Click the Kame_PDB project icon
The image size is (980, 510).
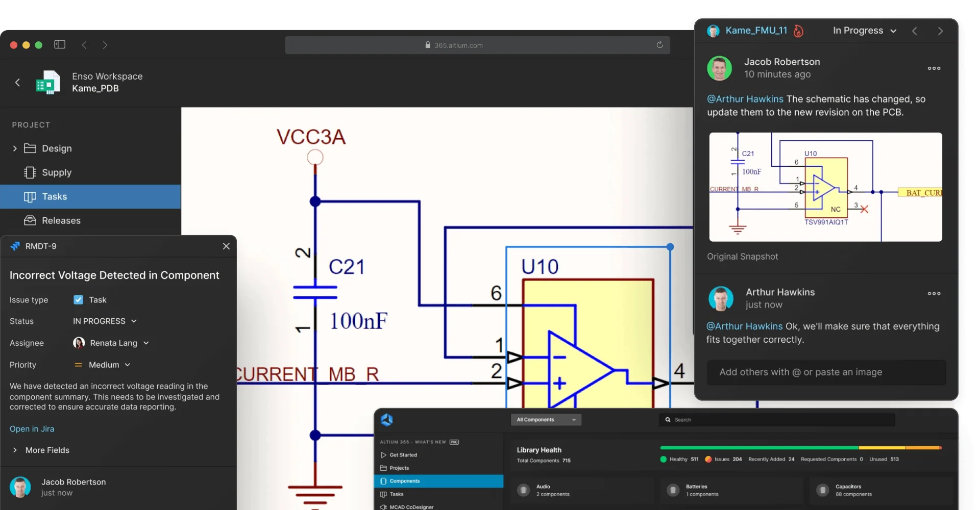(x=48, y=82)
